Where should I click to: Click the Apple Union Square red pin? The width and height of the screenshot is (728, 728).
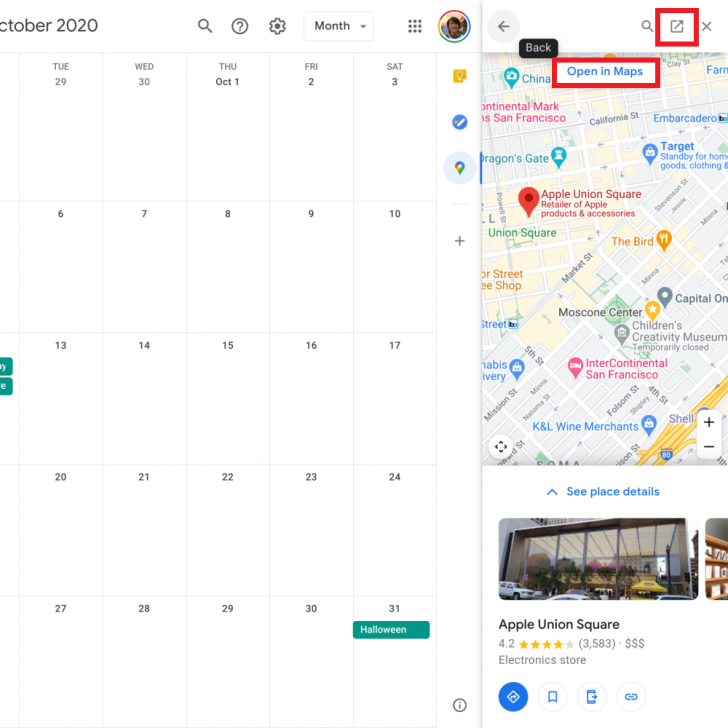point(528,202)
